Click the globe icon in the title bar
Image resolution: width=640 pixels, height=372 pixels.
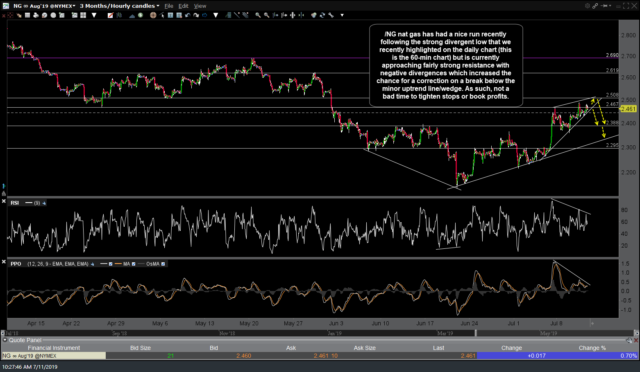[587, 6]
